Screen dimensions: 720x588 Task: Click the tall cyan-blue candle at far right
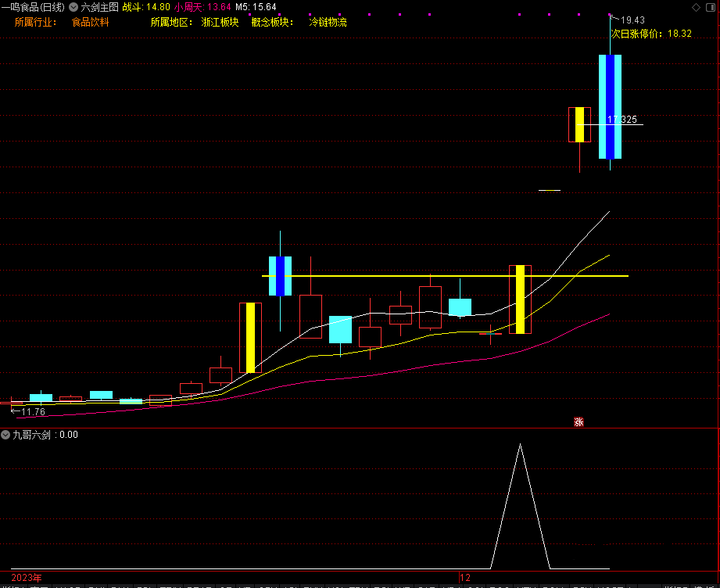pos(610,106)
